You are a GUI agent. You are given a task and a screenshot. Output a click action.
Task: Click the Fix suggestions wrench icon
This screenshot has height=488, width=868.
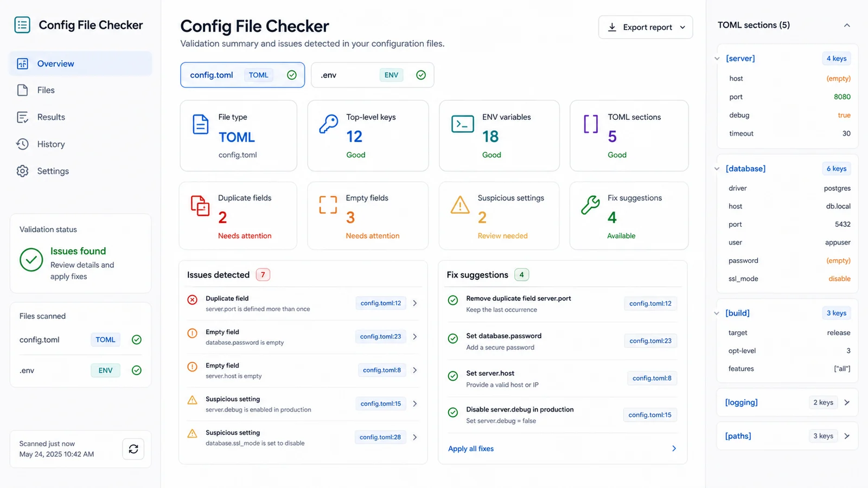[x=590, y=205]
